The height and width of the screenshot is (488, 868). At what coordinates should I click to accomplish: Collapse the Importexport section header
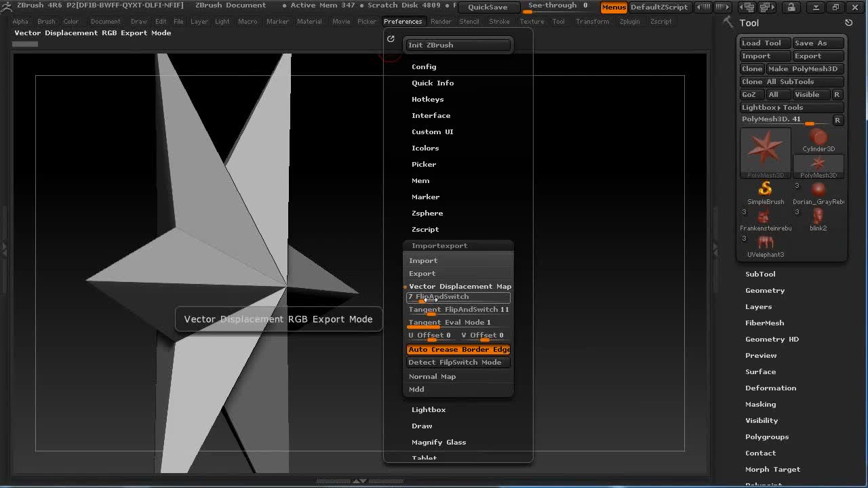point(439,245)
